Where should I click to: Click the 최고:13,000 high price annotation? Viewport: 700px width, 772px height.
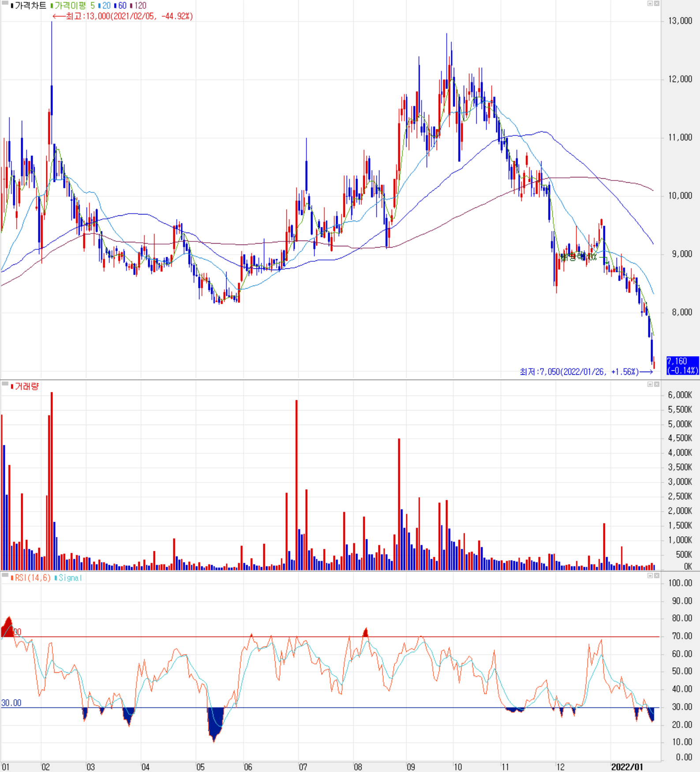click(123, 16)
